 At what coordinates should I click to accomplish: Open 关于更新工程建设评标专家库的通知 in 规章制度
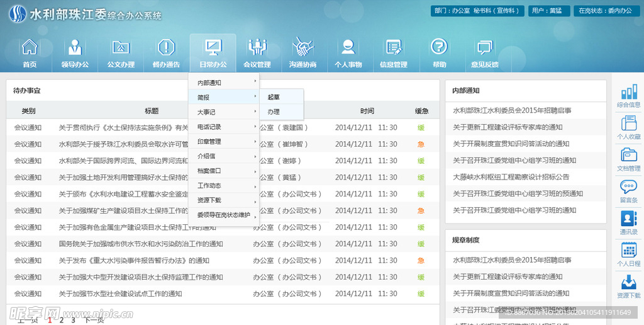coord(508,277)
